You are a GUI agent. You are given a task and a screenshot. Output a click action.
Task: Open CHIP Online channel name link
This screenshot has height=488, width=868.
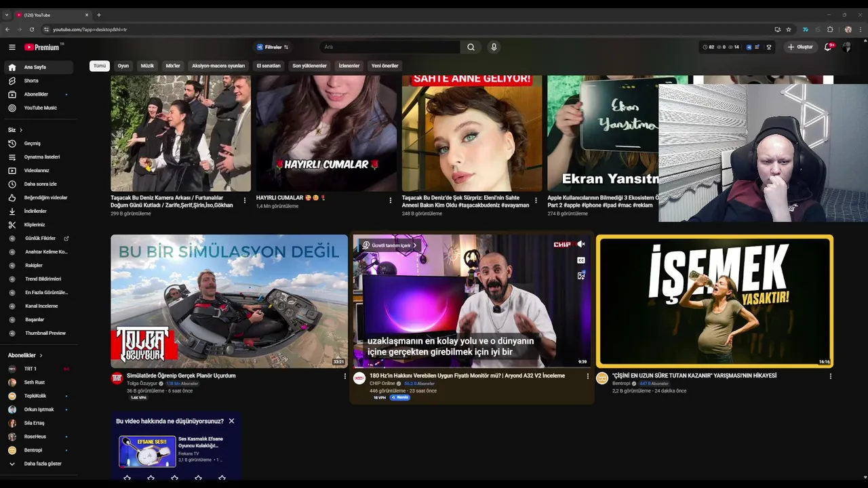(382, 384)
